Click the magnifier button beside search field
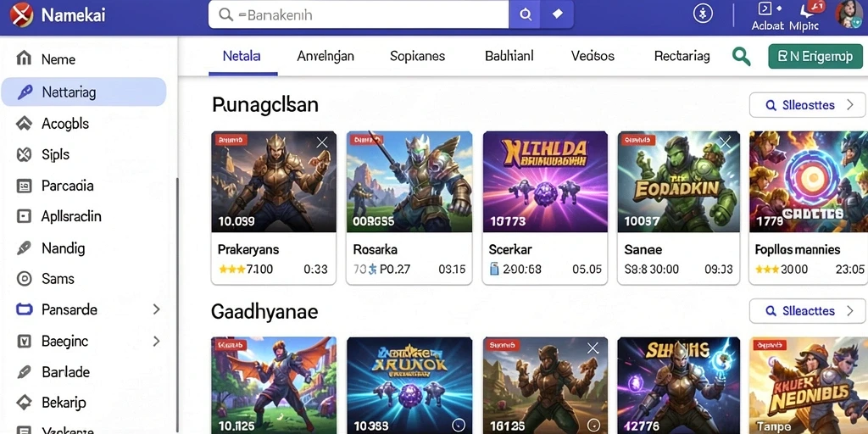The image size is (868, 434). (x=526, y=14)
